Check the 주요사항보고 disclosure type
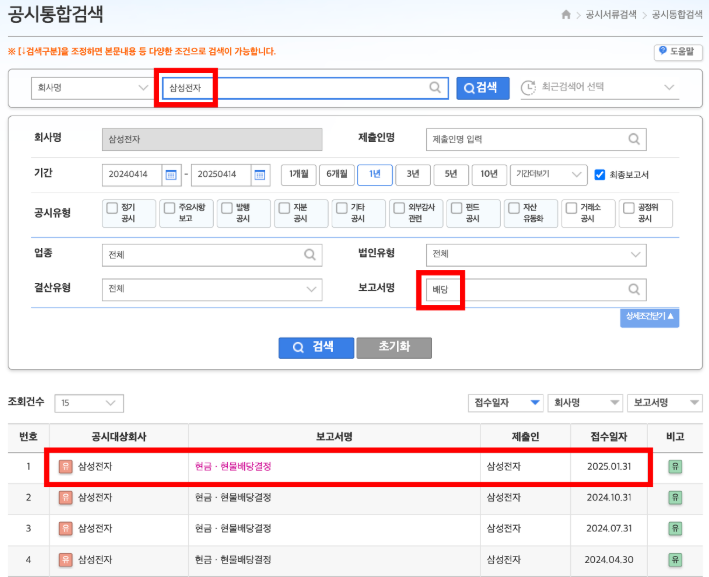 [170, 208]
